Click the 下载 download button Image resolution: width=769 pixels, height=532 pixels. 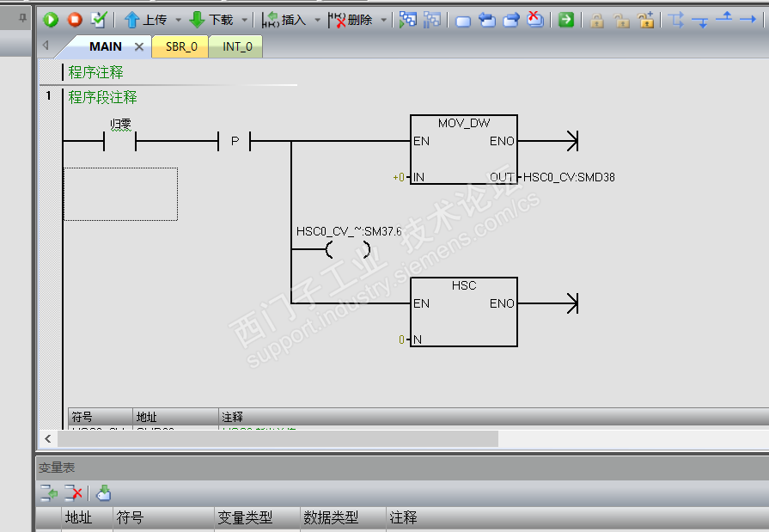tap(211, 20)
